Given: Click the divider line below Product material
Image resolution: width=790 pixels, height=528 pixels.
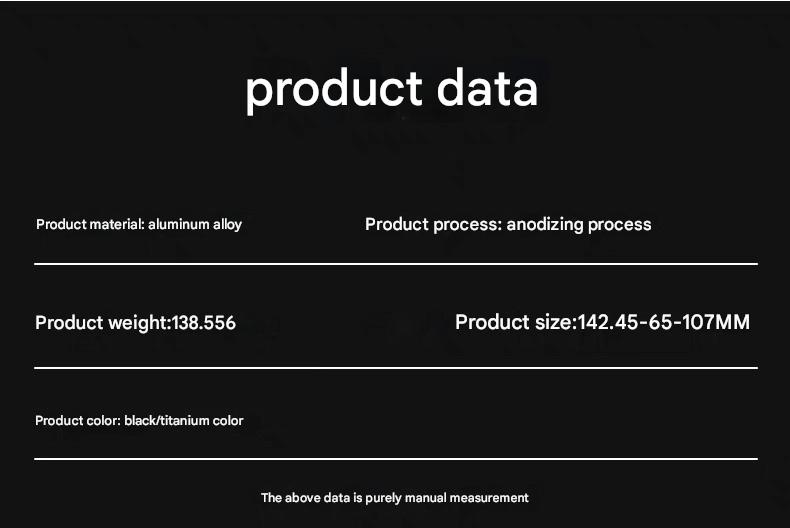Looking at the screenshot, I should [x=396, y=263].
